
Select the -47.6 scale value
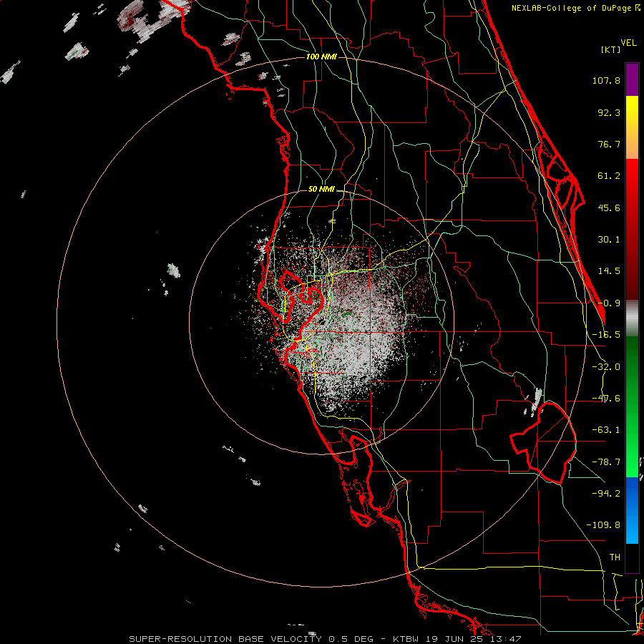(x=606, y=399)
